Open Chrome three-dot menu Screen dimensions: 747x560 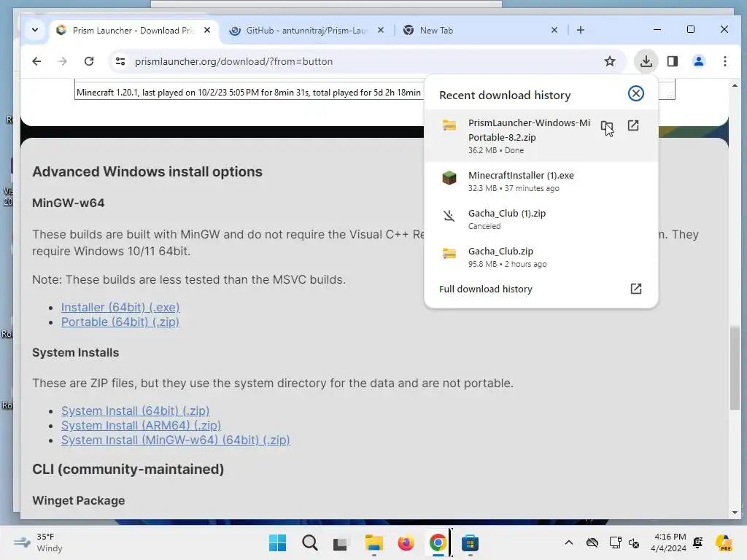click(x=724, y=61)
